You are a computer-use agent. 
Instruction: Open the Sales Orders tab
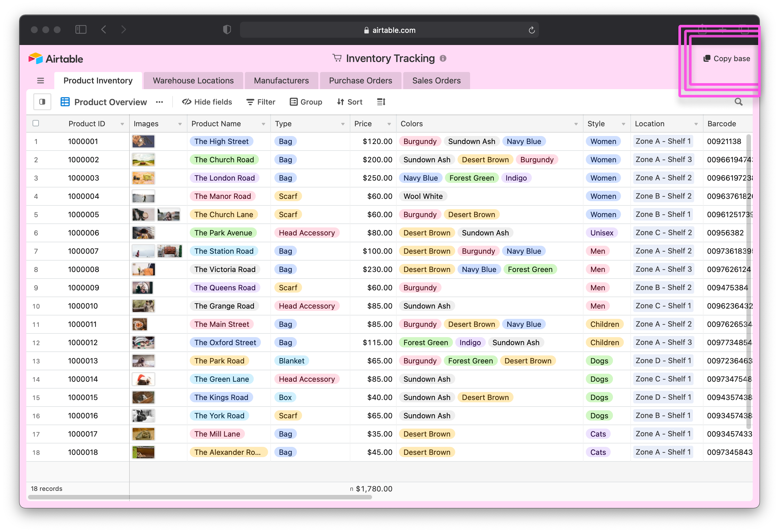pyautogui.click(x=436, y=81)
